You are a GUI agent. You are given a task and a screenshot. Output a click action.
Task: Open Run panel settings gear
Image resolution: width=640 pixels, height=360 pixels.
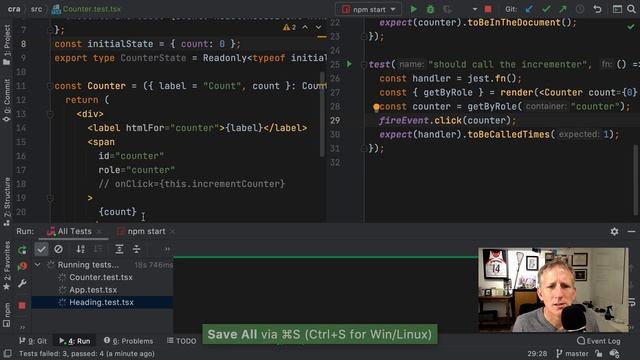[x=614, y=231]
